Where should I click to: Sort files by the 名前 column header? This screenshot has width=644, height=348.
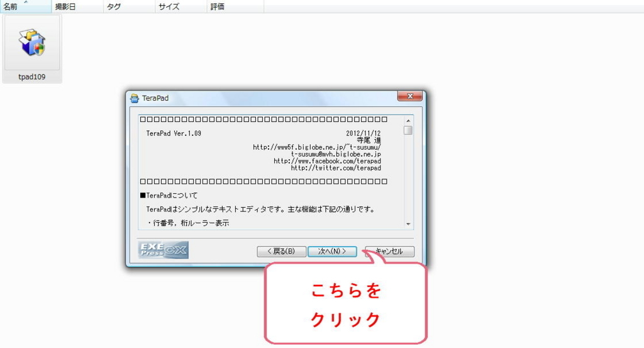pyautogui.click(x=26, y=6)
